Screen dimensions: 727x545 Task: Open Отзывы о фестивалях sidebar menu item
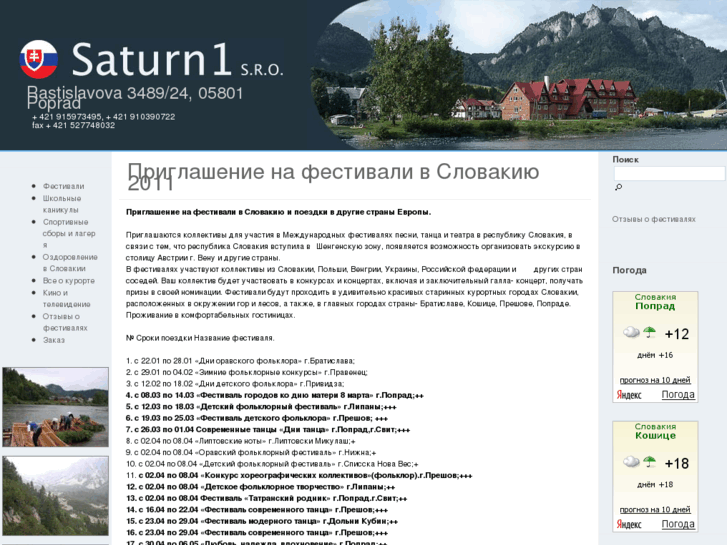[65, 322]
